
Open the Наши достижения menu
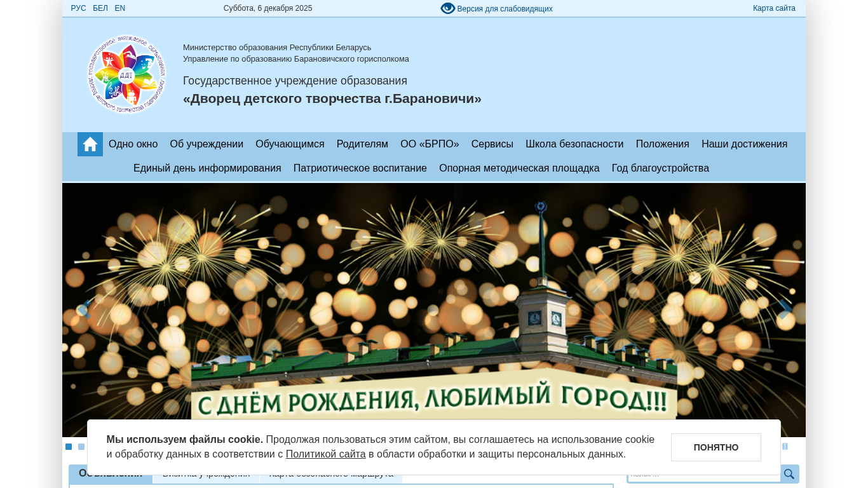coord(745,144)
